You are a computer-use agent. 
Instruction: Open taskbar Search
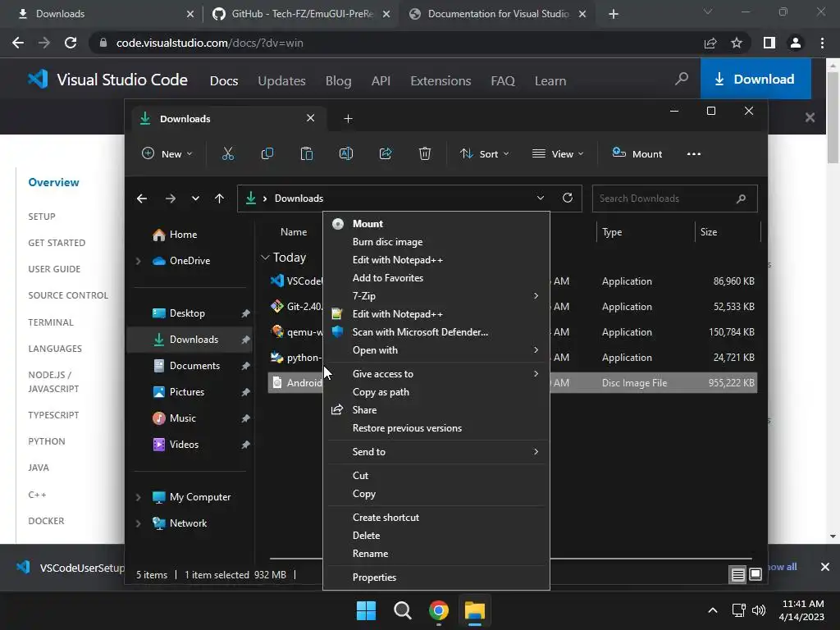402,610
